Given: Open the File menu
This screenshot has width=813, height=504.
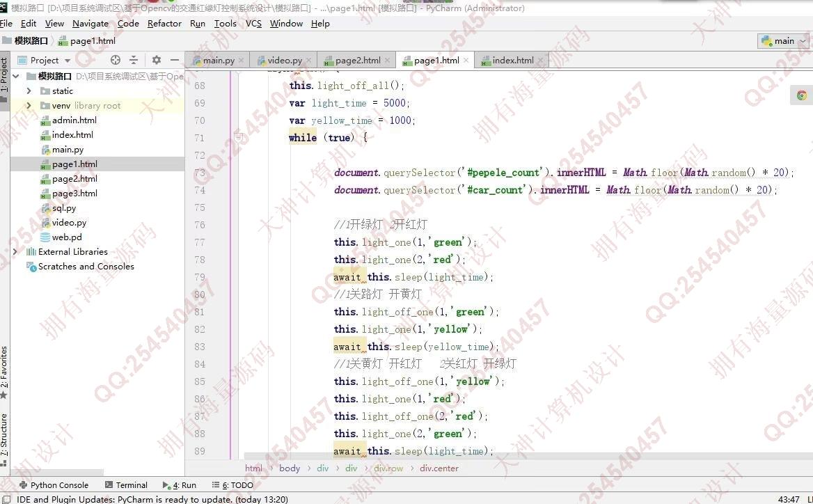Looking at the screenshot, I should 6,24.
